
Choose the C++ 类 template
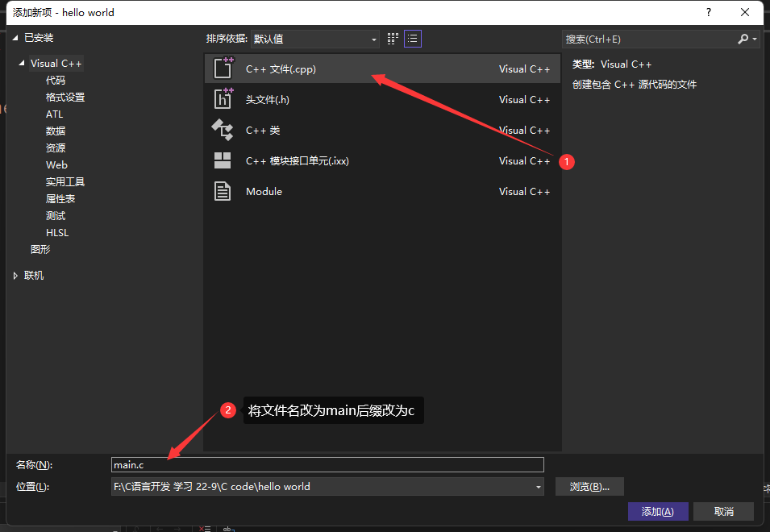[266, 130]
